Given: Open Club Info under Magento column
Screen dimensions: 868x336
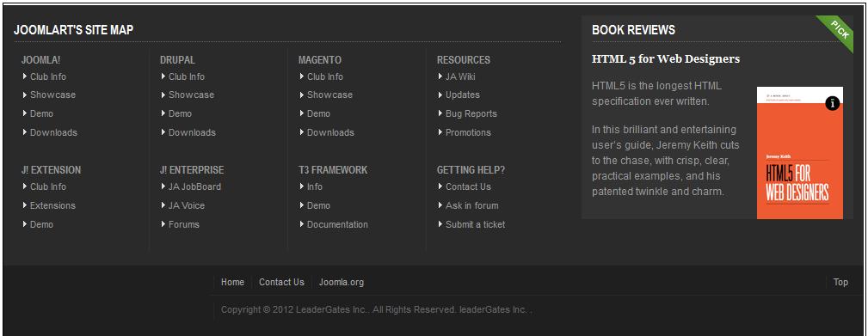Looking at the screenshot, I should tap(325, 76).
